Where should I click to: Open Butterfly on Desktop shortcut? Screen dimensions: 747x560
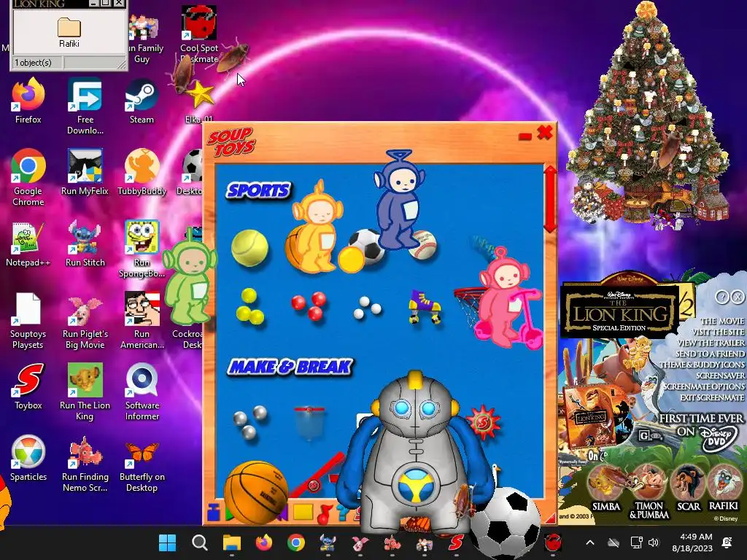pyautogui.click(x=142, y=466)
